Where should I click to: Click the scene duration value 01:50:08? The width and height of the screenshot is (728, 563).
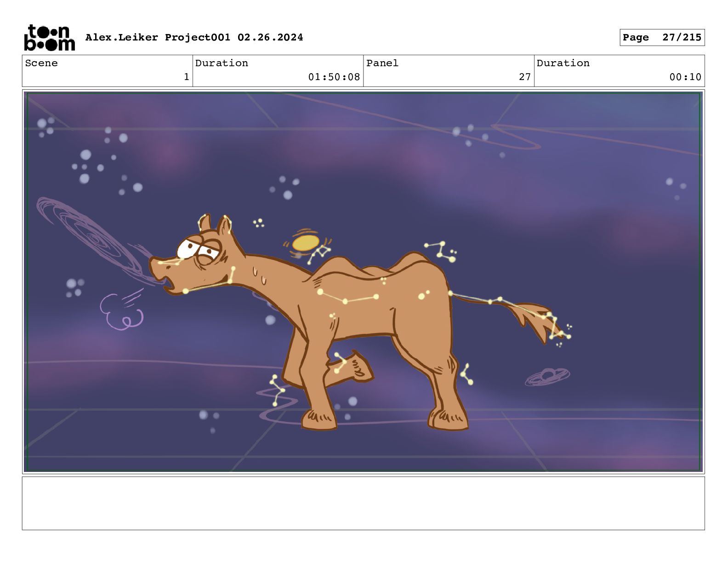click(x=334, y=77)
